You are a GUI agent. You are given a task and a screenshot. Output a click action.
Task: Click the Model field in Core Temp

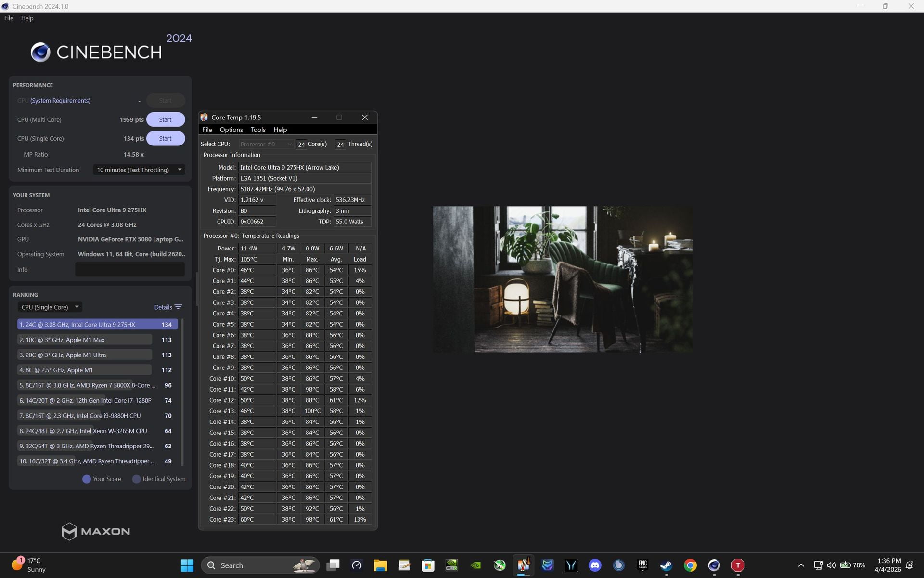click(305, 167)
